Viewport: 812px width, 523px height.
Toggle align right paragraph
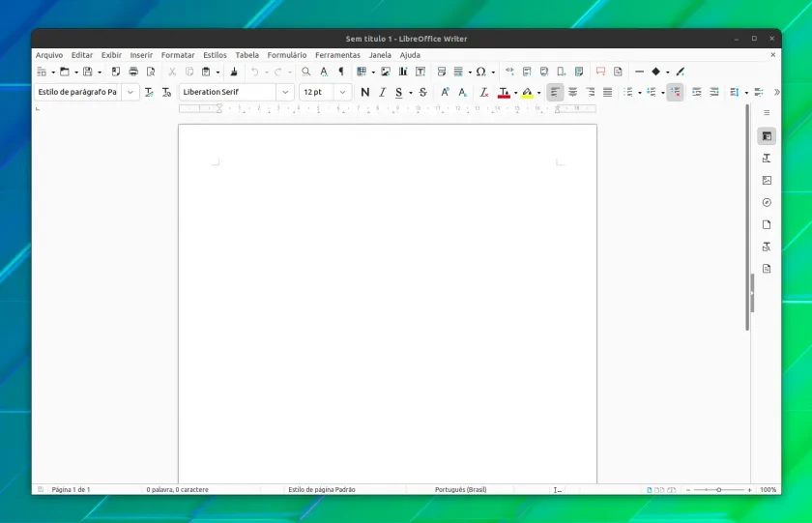pyautogui.click(x=591, y=92)
